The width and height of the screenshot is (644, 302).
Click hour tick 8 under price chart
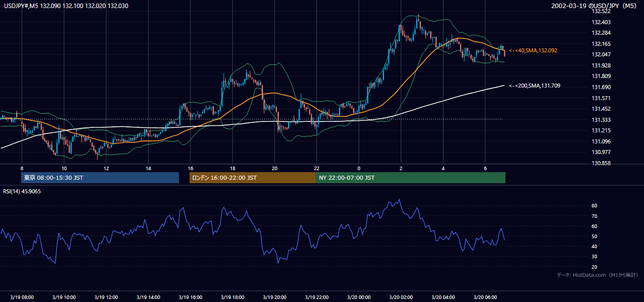coord(22,168)
